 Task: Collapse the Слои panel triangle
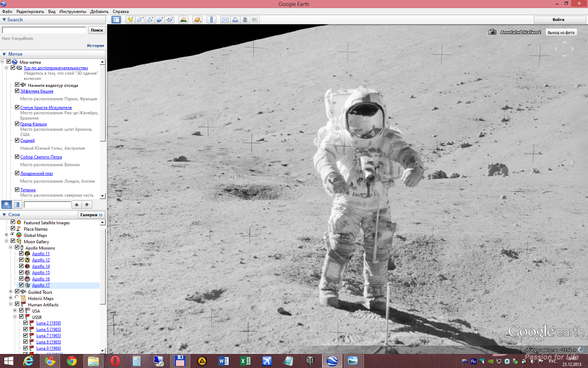coord(4,215)
